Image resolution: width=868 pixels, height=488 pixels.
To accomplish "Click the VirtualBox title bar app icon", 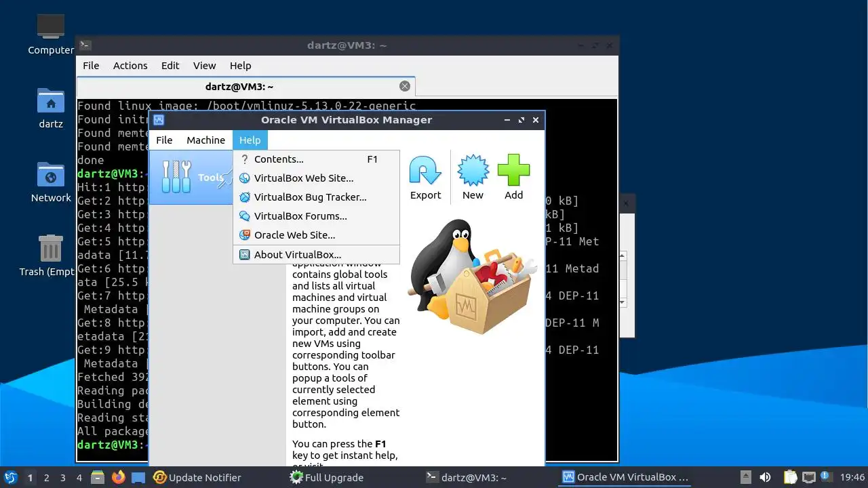I will (x=159, y=120).
